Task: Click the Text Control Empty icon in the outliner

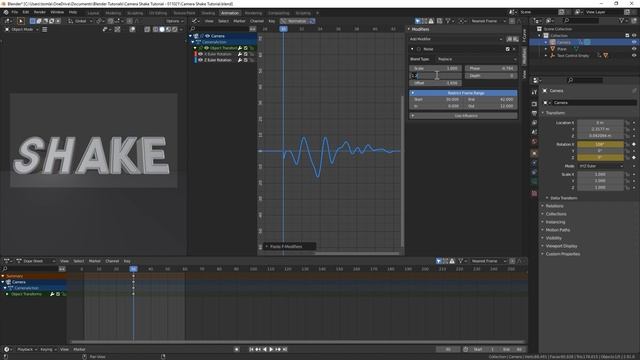Action: (553, 55)
